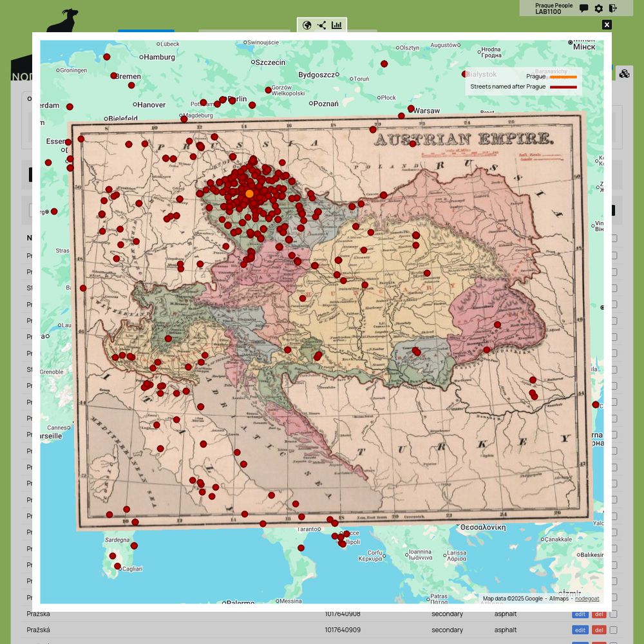Click the orange Prague legend swatch

point(563,77)
